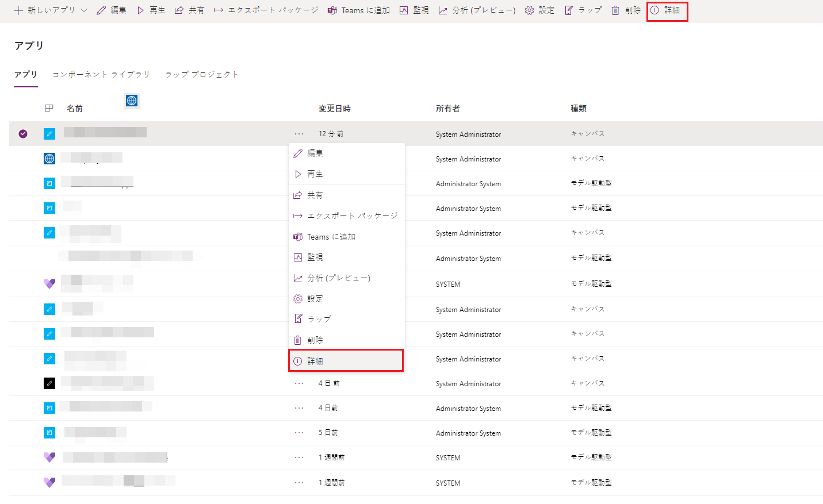Sort by 変更日時 column header
823x504 pixels.
335,109
